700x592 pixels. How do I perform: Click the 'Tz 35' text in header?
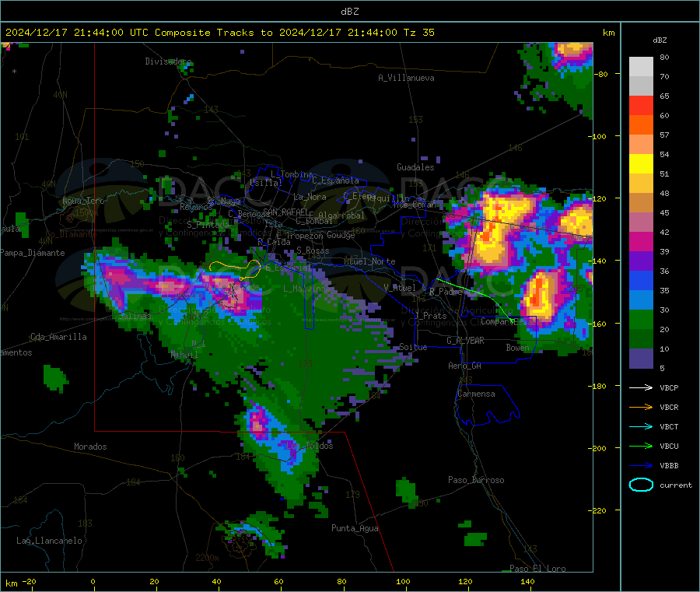click(x=418, y=33)
